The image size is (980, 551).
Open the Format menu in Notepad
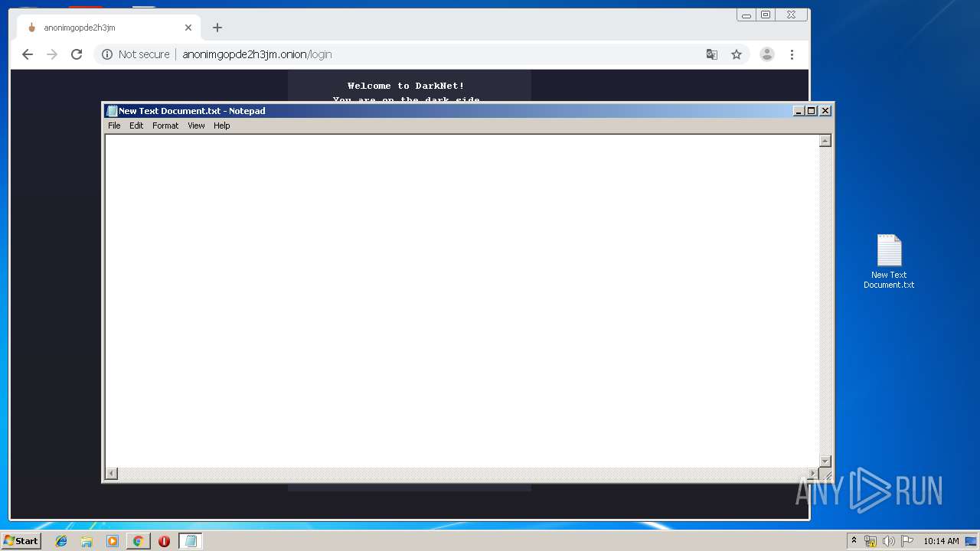(x=165, y=126)
